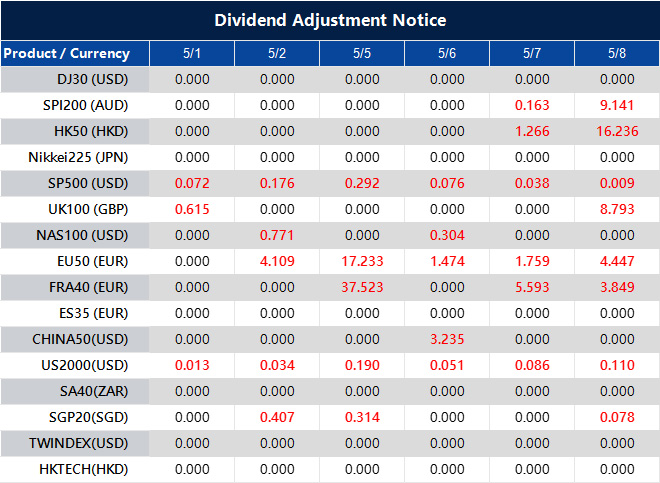Viewport: 660px width, 483px height.
Task: Select the 5/1 date column header
Action: pos(192,53)
